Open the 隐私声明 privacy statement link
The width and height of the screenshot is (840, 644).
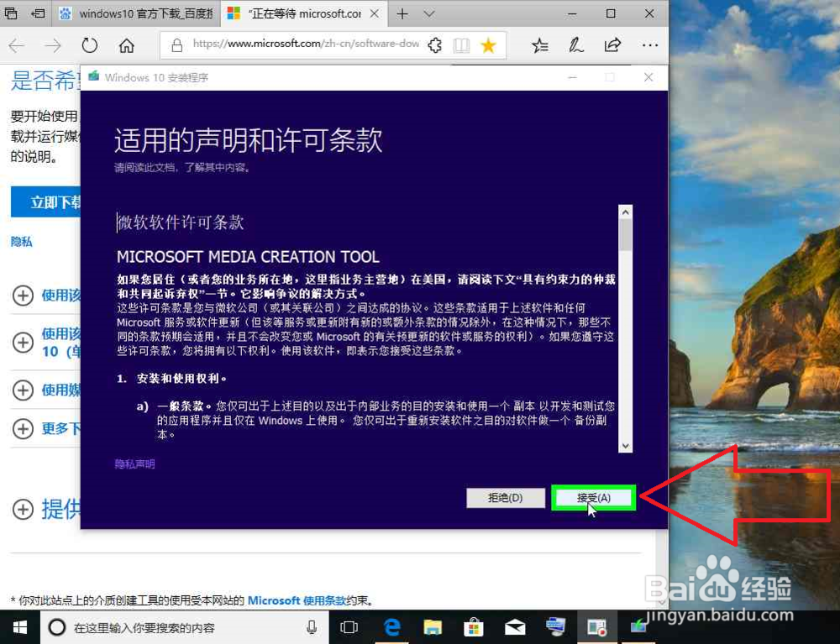pos(134,464)
